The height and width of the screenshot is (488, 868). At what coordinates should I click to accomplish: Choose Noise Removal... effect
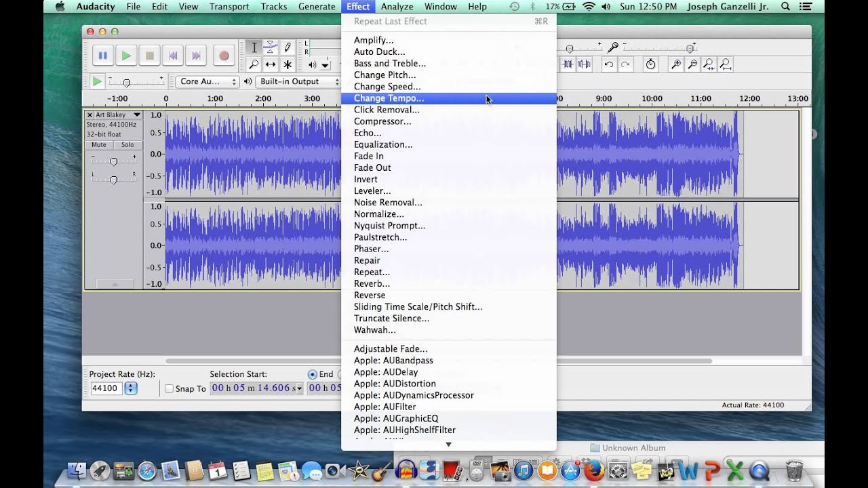448,202
